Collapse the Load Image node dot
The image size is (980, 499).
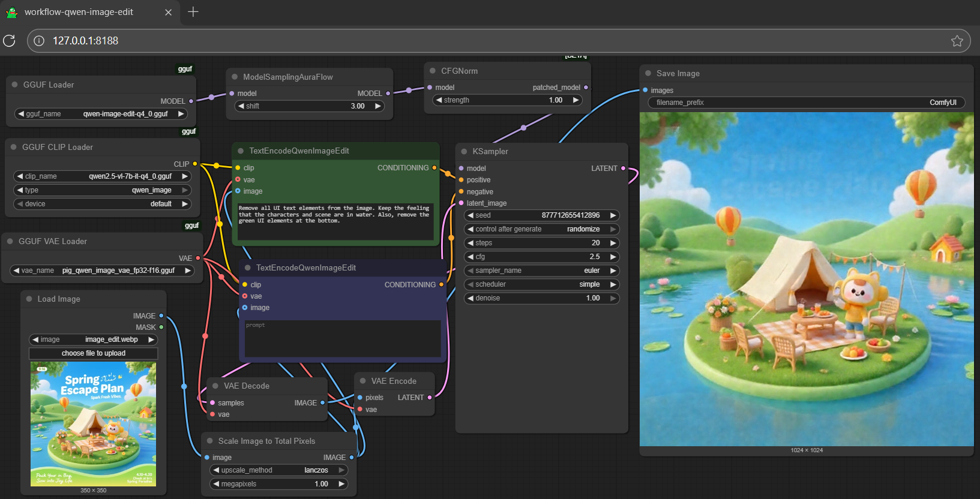(x=29, y=299)
